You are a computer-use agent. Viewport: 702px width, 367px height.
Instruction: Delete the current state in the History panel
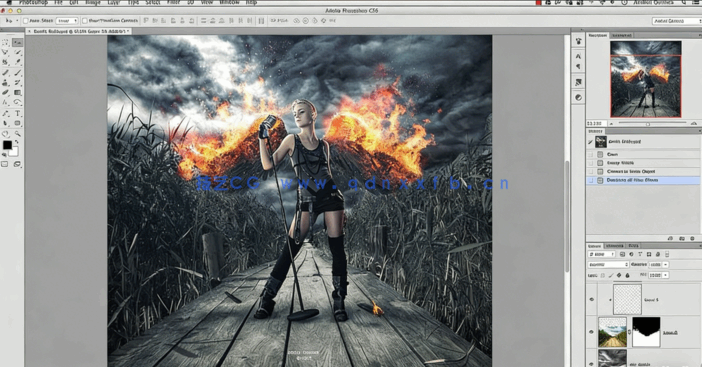692,238
